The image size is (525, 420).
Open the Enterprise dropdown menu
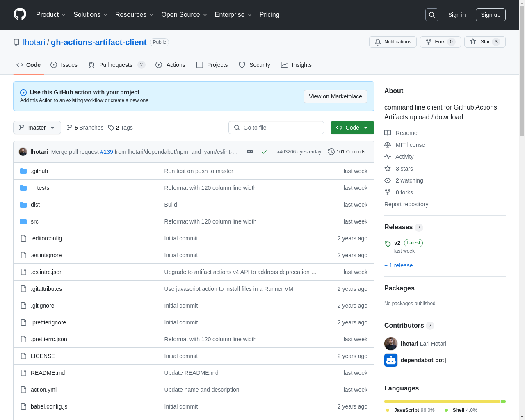pyautogui.click(x=233, y=15)
